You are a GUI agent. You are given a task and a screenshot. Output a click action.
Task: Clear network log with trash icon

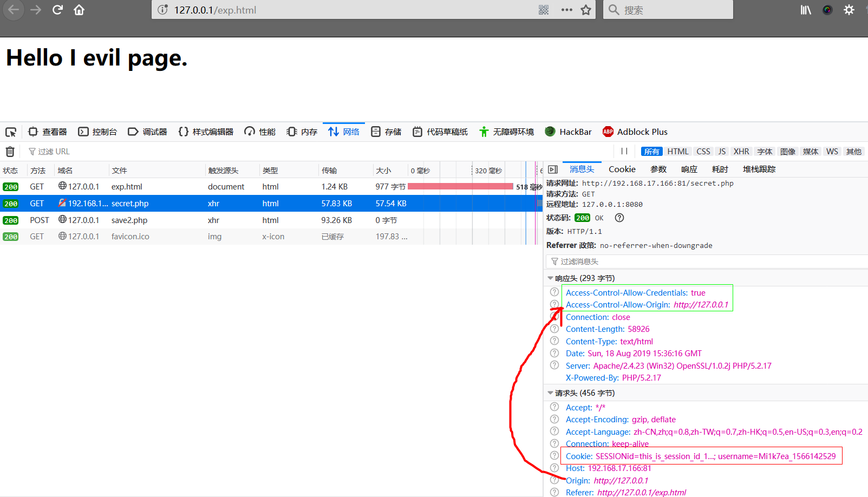(10, 152)
